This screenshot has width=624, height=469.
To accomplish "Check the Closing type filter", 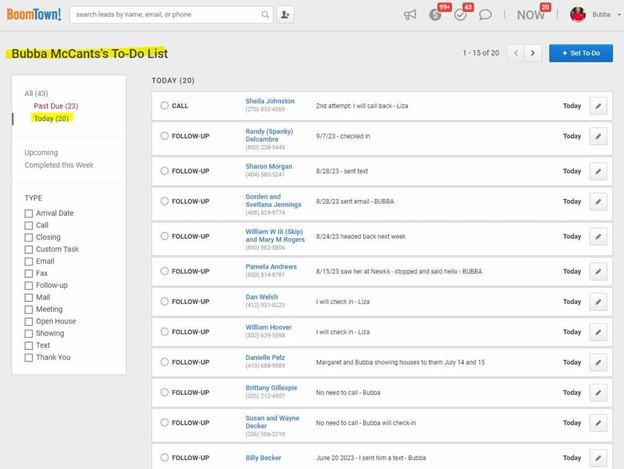I will click(29, 237).
